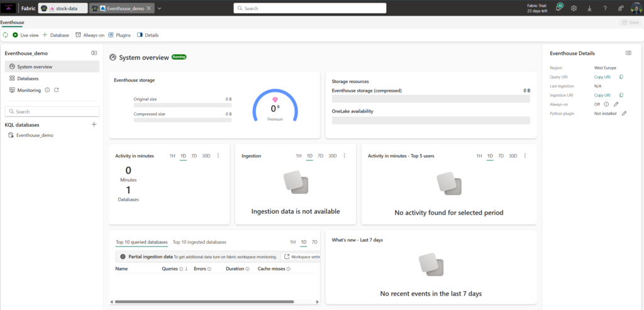This screenshot has width=644, height=310.
Task: Select the stock-data tab
Action: pyautogui.click(x=62, y=9)
